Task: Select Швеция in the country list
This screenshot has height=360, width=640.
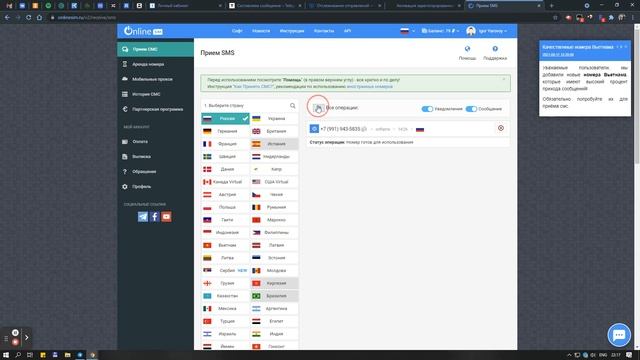Action: (225, 157)
